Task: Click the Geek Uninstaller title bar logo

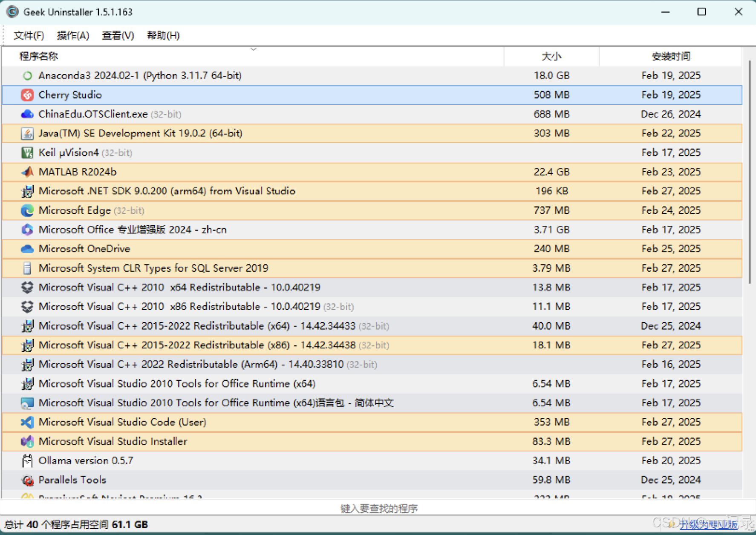Action: 12,12
